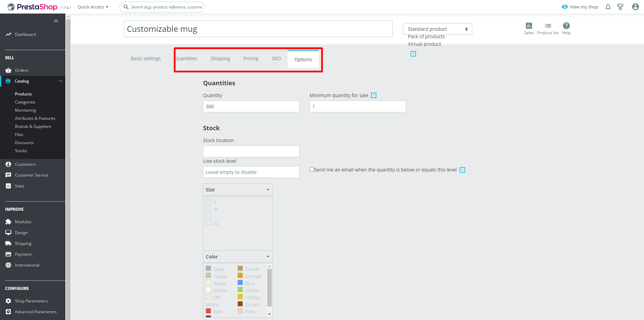Open the Help question mark icon
The image size is (644, 320).
[x=566, y=26]
